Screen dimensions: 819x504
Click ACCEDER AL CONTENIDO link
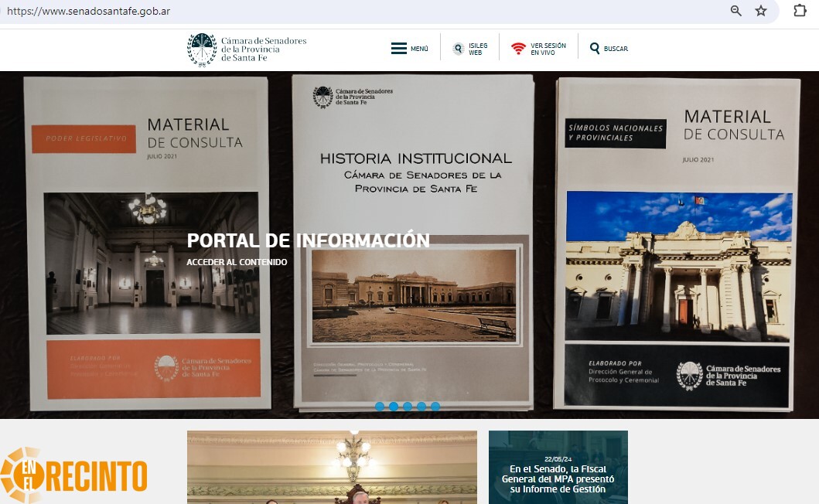click(237, 262)
